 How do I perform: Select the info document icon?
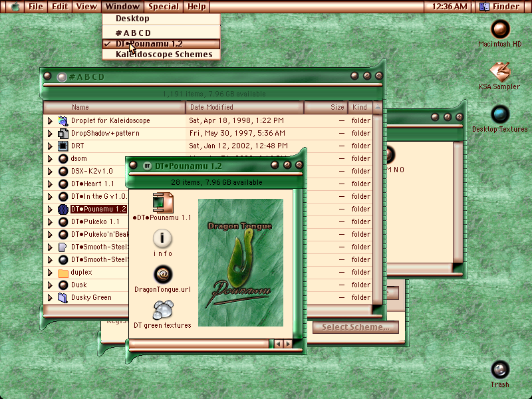click(x=162, y=239)
